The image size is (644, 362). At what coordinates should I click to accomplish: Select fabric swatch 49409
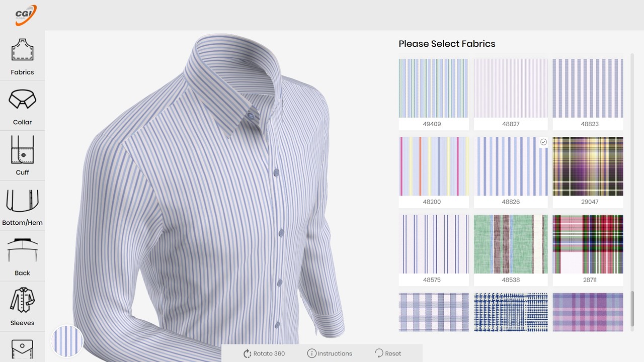point(433,88)
